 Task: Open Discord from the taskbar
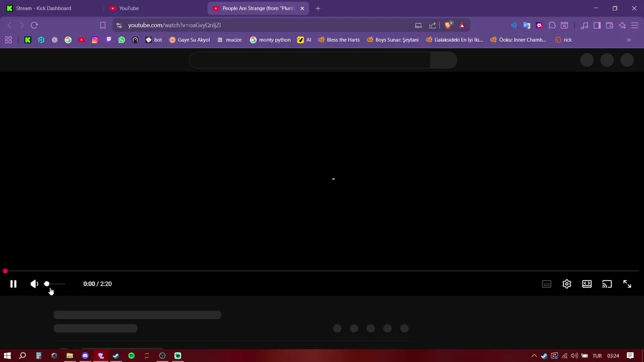tap(85, 356)
